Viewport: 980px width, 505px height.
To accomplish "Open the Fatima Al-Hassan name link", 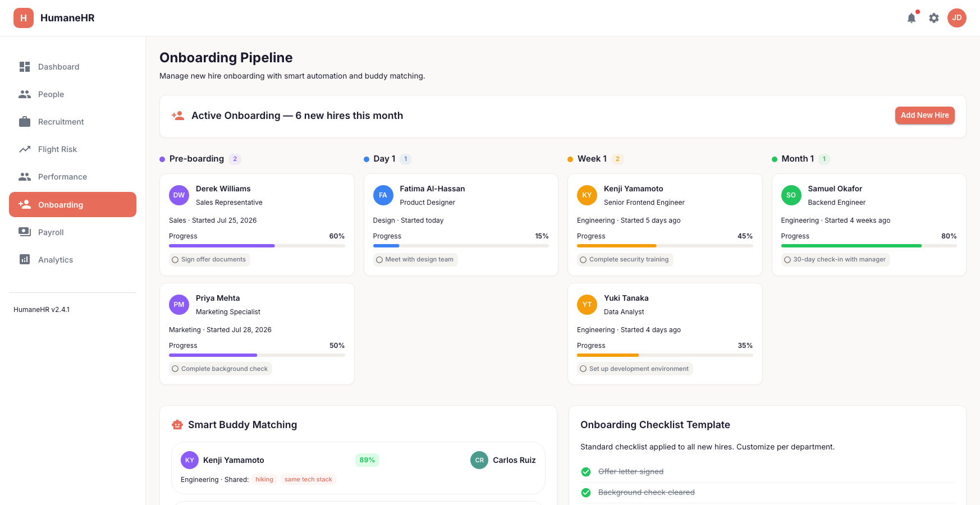I will 432,189.
